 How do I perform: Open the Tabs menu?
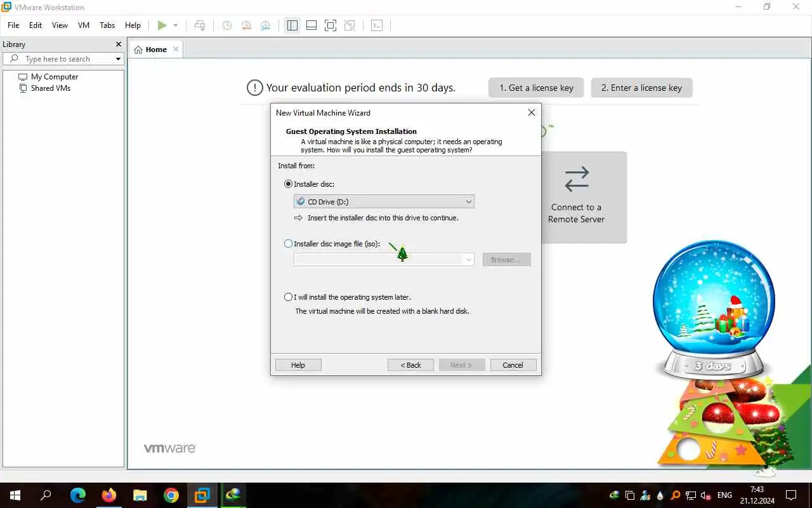[x=107, y=25]
